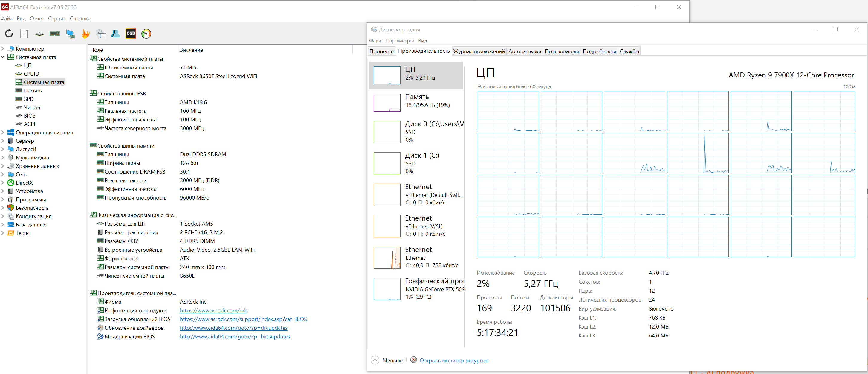Select Чипсет in the tree

coord(32,107)
